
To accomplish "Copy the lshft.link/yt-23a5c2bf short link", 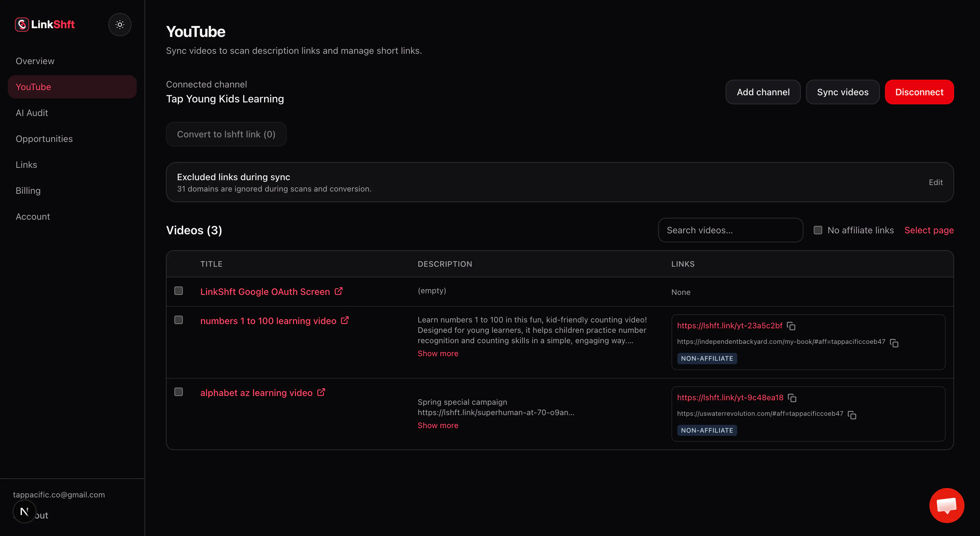I will [791, 326].
